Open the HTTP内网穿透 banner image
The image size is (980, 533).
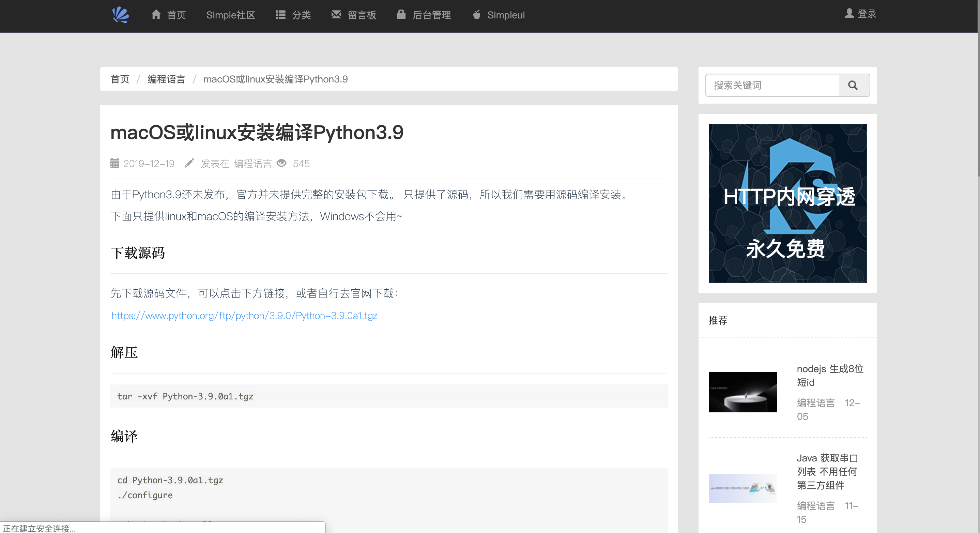tap(787, 203)
